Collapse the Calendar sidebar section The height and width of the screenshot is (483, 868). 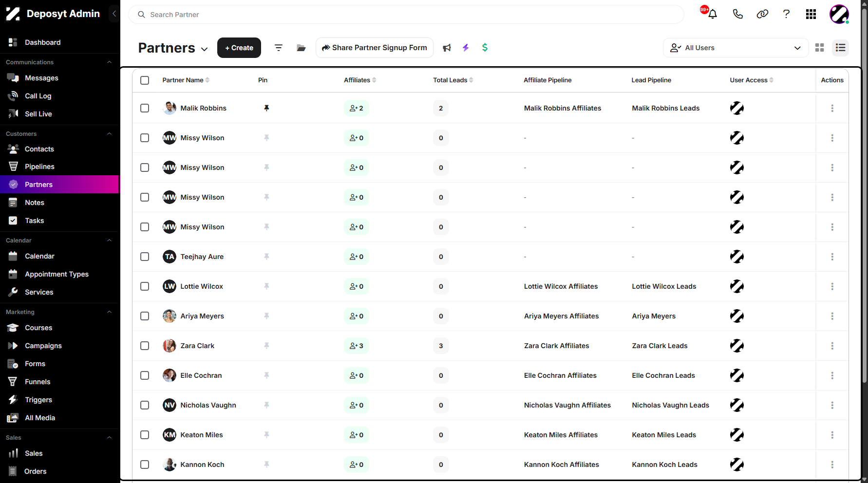click(x=109, y=241)
